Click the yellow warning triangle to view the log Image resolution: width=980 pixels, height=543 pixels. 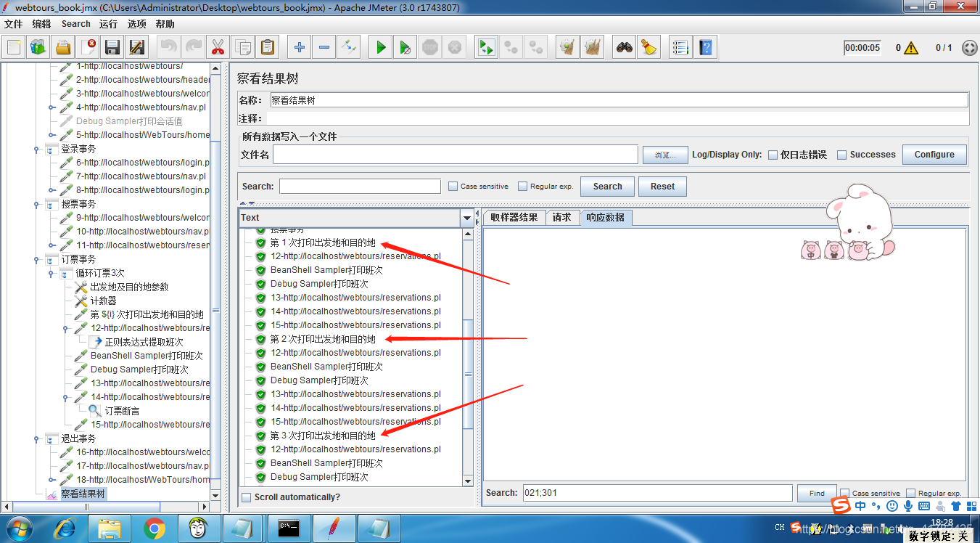pyautogui.click(x=911, y=48)
